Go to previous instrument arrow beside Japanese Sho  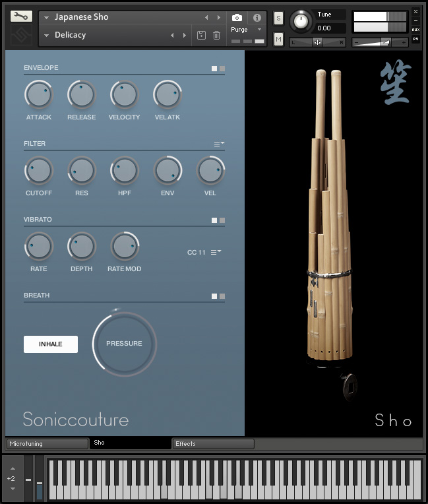[x=206, y=17]
